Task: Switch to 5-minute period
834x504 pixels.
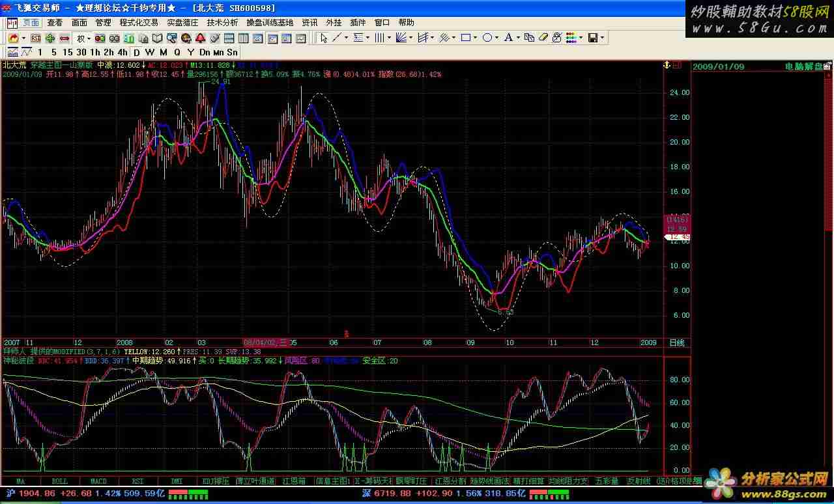Action: click(53, 52)
